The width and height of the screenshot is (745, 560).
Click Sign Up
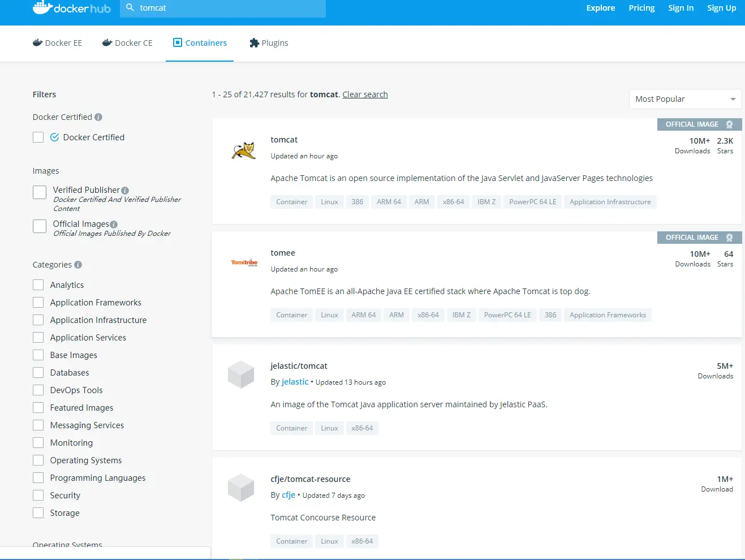722,8
